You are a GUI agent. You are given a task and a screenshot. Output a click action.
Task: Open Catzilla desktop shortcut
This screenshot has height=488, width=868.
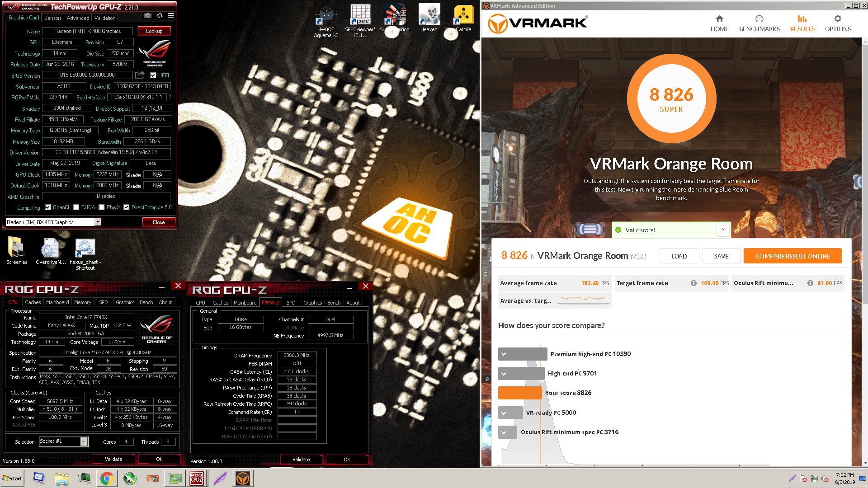[x=463, y=18]
